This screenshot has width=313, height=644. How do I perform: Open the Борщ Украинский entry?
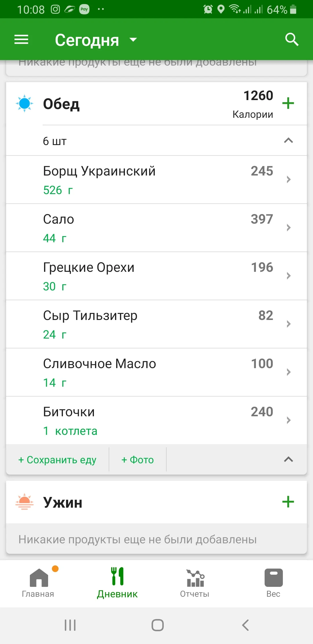tap(156, 180)
